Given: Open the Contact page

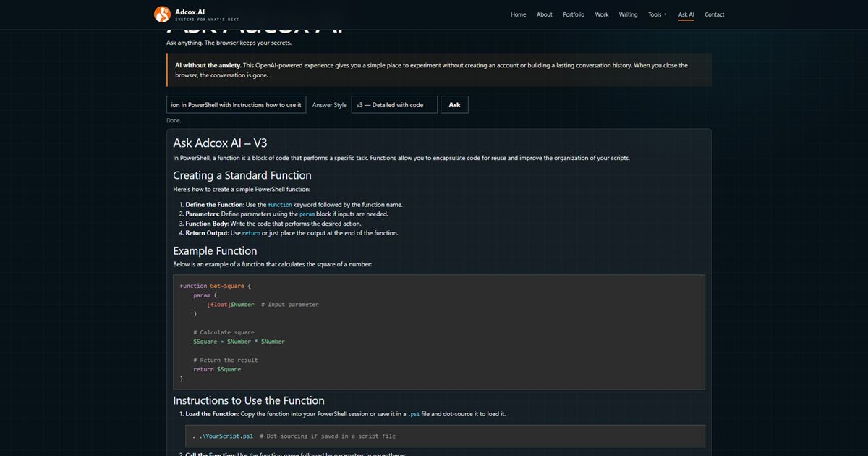Looking at the screenshot, I should (715, 14).
